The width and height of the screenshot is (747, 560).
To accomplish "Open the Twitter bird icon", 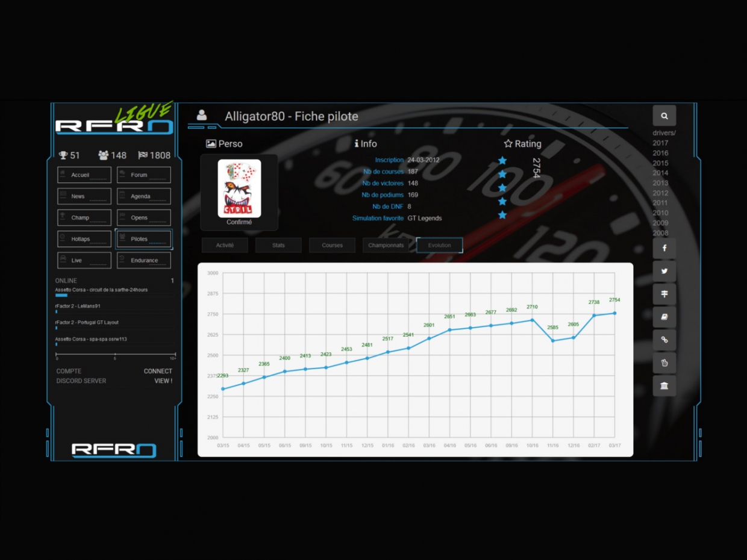I will (664, 271).
